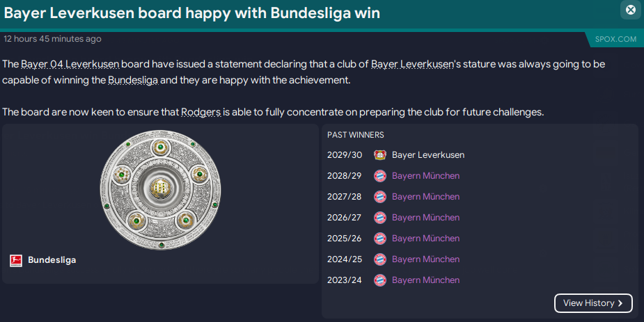The width and height of the screenshot is (644, 322).
Task: Click the Bayer Leverkusen's stature link
Action: pyautogui.click(x=412, y=64)
